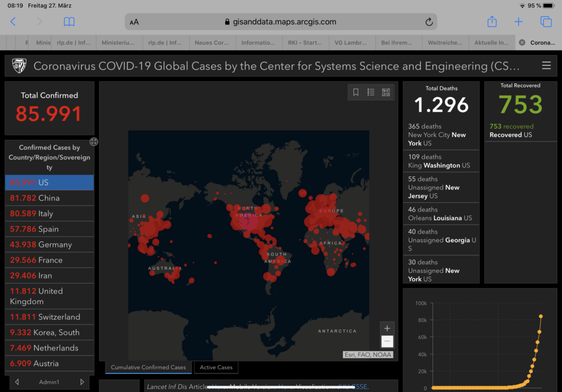Select the 81.782 China row

[x=49, y=198]
